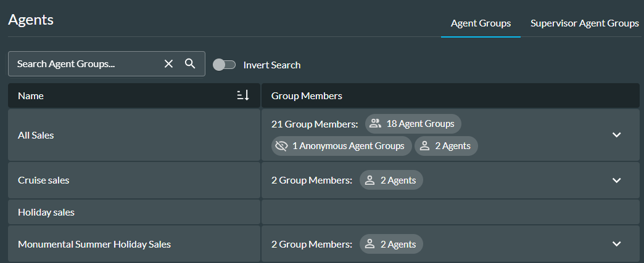644x263 pixels.
Task: Click the search magnifier icon
Action: pos(190,64)
